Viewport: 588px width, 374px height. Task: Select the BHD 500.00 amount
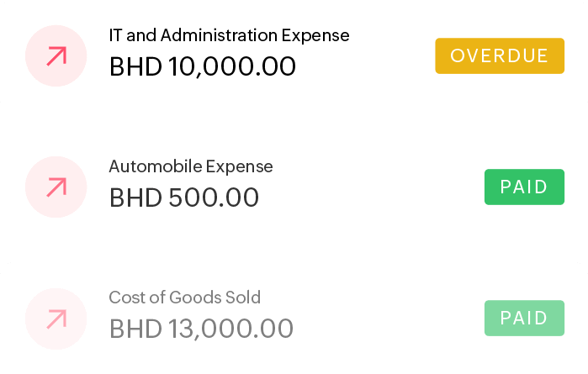pyautogui.click(x=184, y=198)
